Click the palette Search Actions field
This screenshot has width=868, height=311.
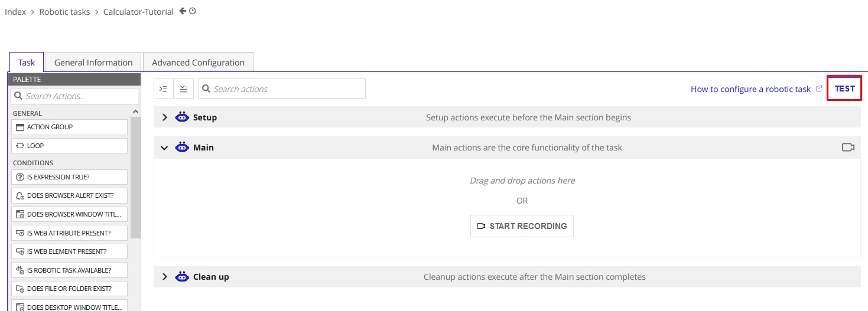pos(74,96)
